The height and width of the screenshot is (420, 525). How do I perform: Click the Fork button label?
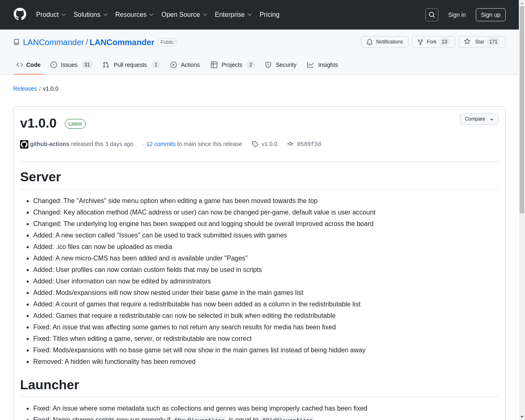click(431, 42)
